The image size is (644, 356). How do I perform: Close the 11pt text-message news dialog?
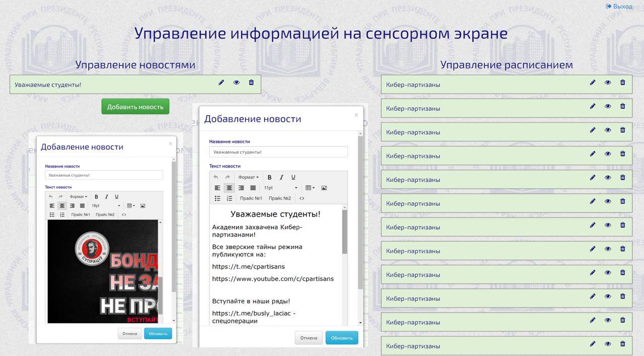[356, 115]
